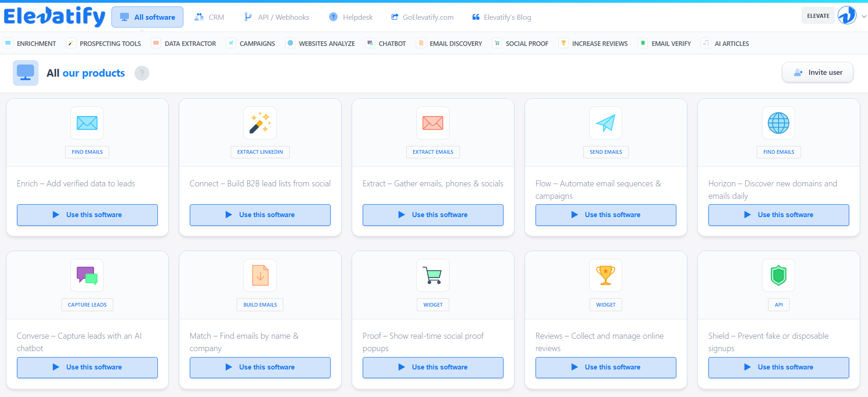Open the API / Webhooks tab
The width and height of the screenshot is (868, 397).
point(276,17)
